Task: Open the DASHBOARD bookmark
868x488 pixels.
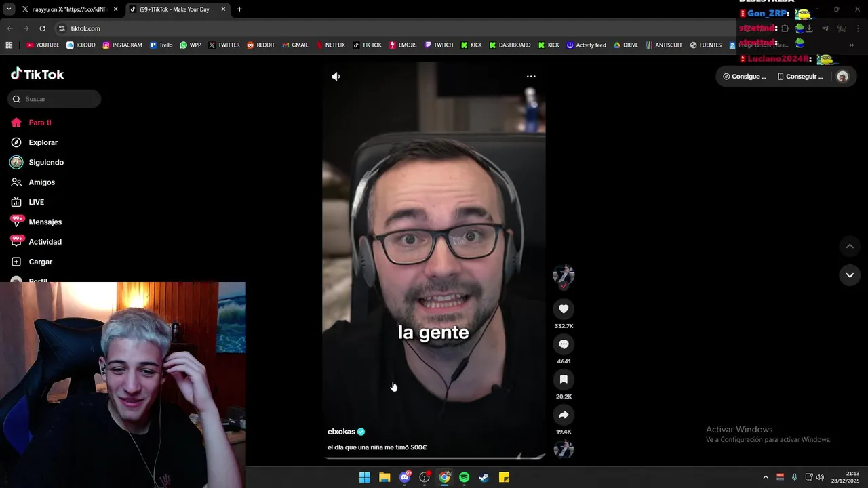Action: tap(510, 45)
